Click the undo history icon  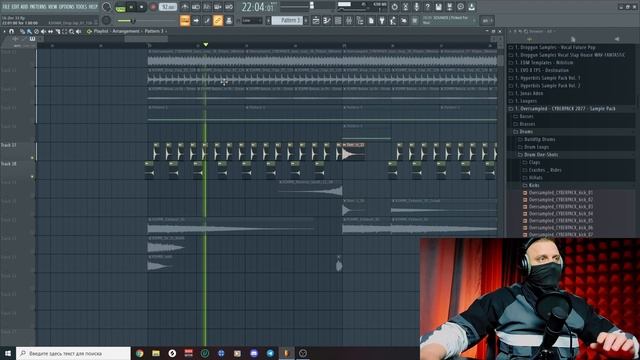(394, 7)
